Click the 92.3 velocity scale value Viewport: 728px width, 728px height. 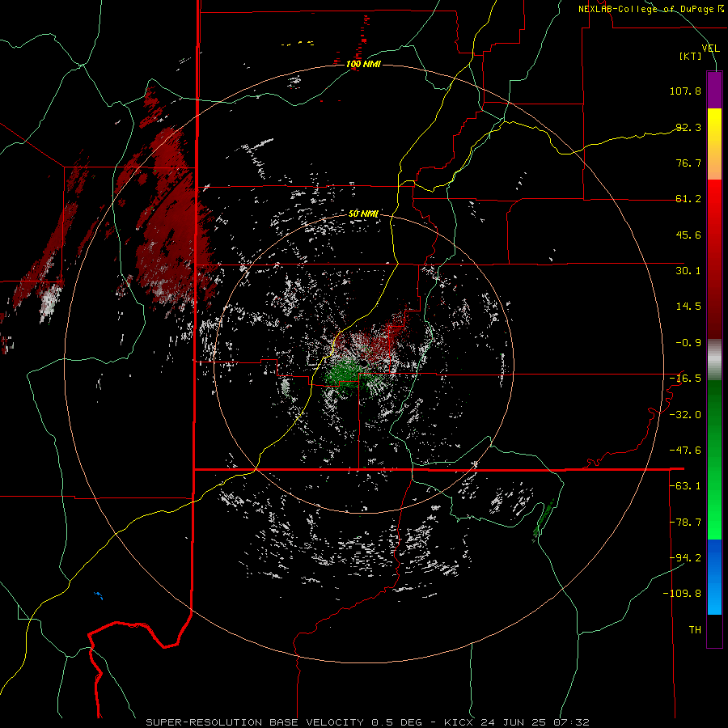click(688, 127)
